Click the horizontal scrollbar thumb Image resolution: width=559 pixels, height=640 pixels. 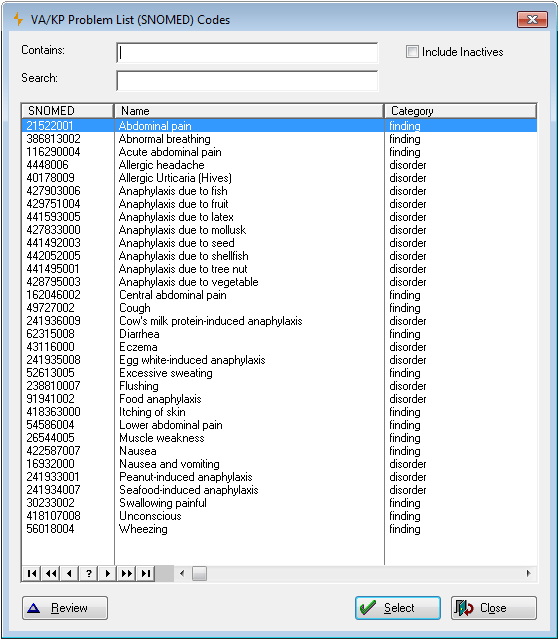[x=199, y=573]
